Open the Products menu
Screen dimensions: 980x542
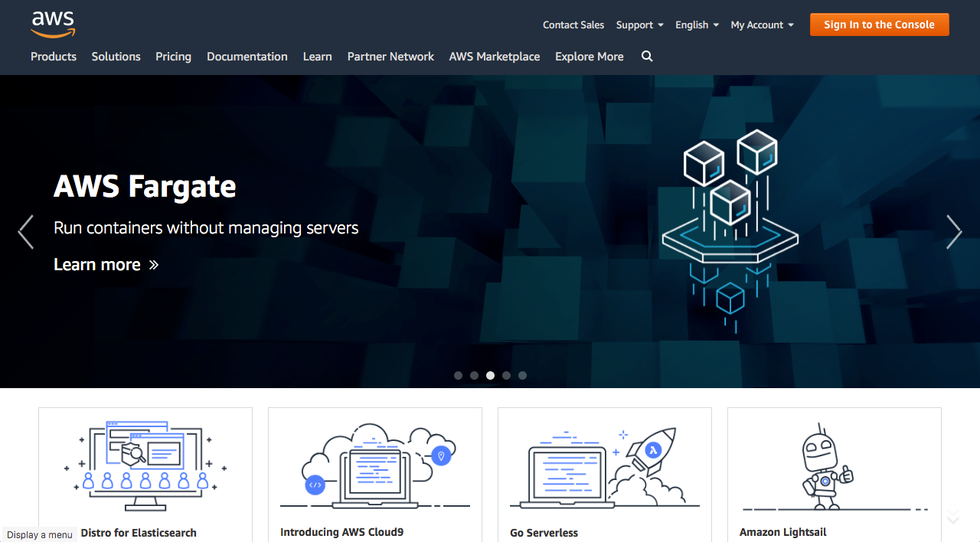point(54,57)
